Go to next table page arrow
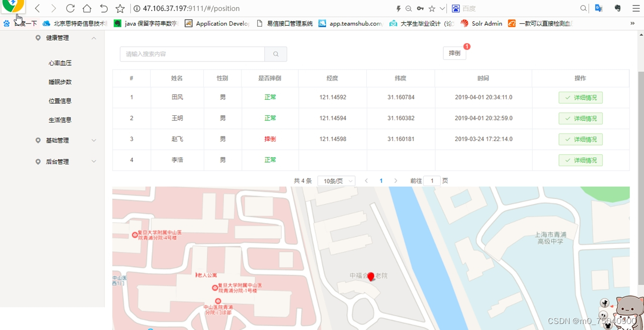 coord(396,181)
